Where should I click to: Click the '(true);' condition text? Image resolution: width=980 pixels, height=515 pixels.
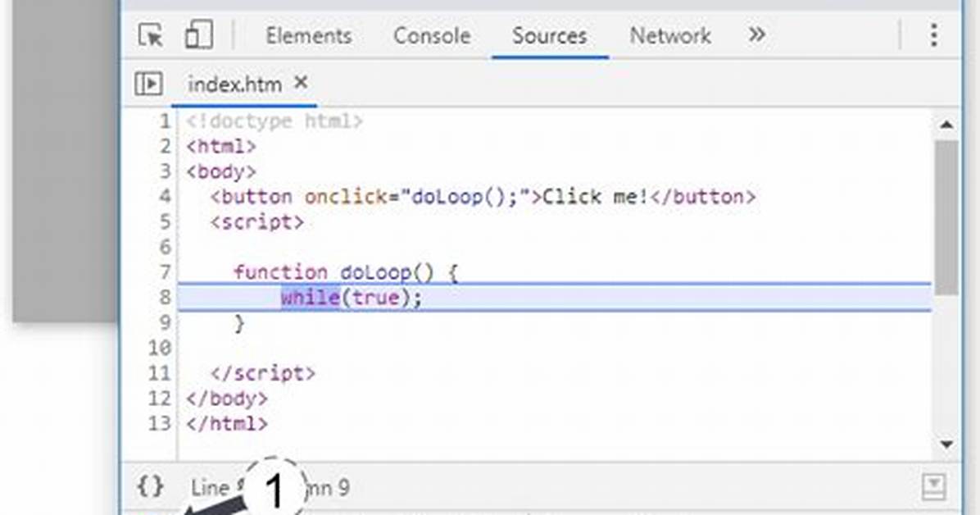[x=381, y=297]
